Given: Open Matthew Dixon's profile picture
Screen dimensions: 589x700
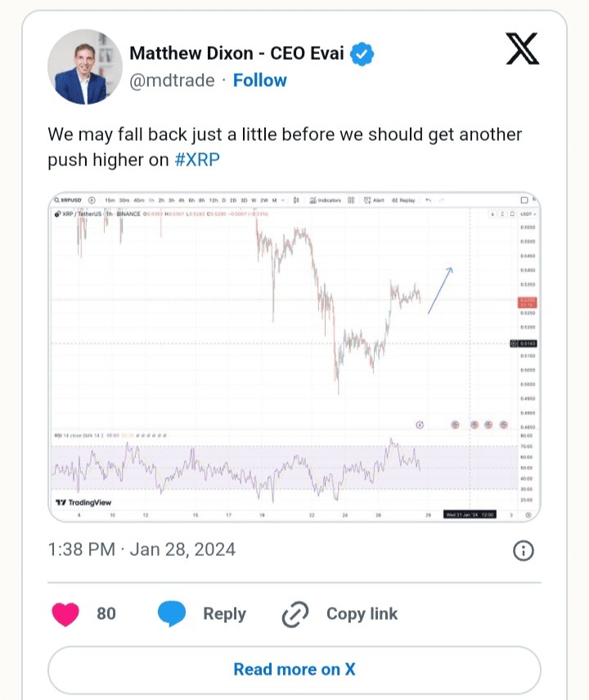Looking at the screenshot, I should (85, 67).
